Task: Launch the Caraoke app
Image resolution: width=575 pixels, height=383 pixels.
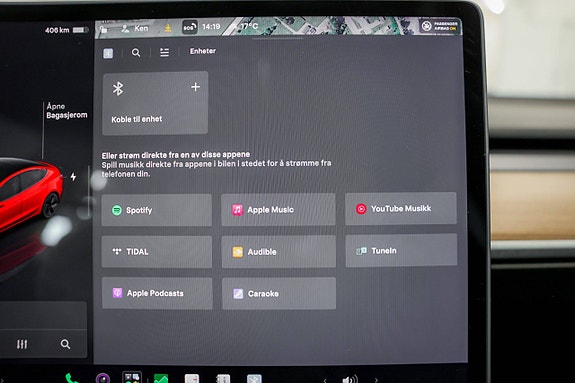Action: coord(279,293)
